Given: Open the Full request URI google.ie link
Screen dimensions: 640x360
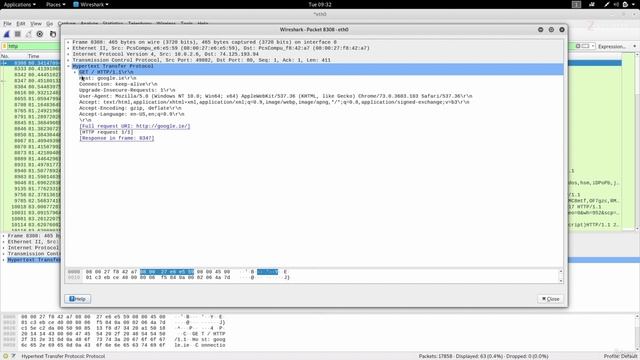Looking at the screenshot, I should tap(135, 126).
